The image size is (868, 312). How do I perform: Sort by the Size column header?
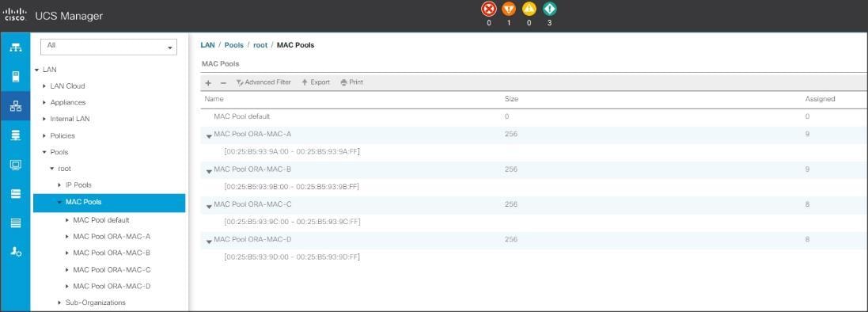[511, 99]
